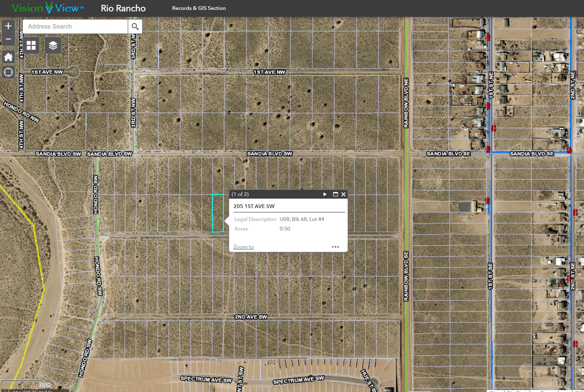Click the 1ST ST NE street label
Screen dimensions: 584x392
tap(491, 85)
